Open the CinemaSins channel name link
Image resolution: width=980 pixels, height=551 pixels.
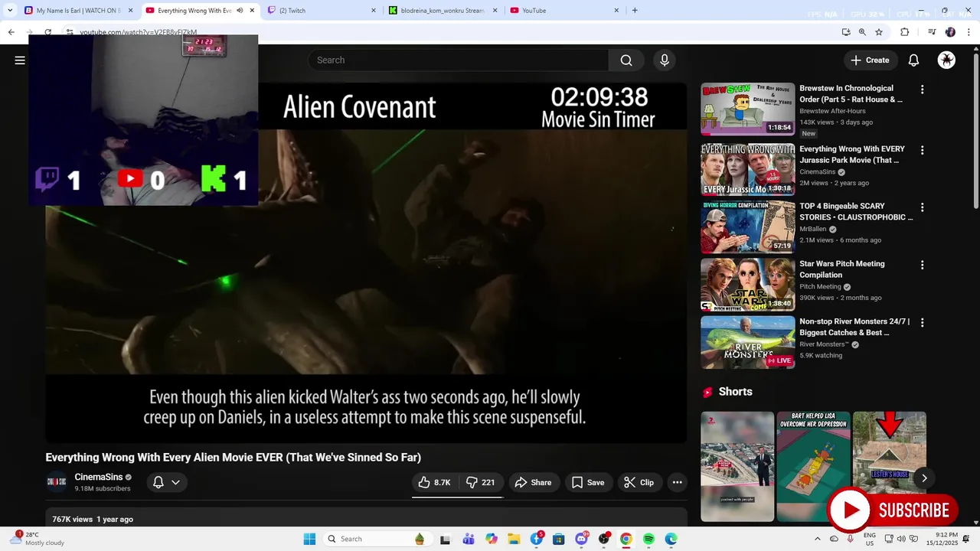tap(98, 477)
